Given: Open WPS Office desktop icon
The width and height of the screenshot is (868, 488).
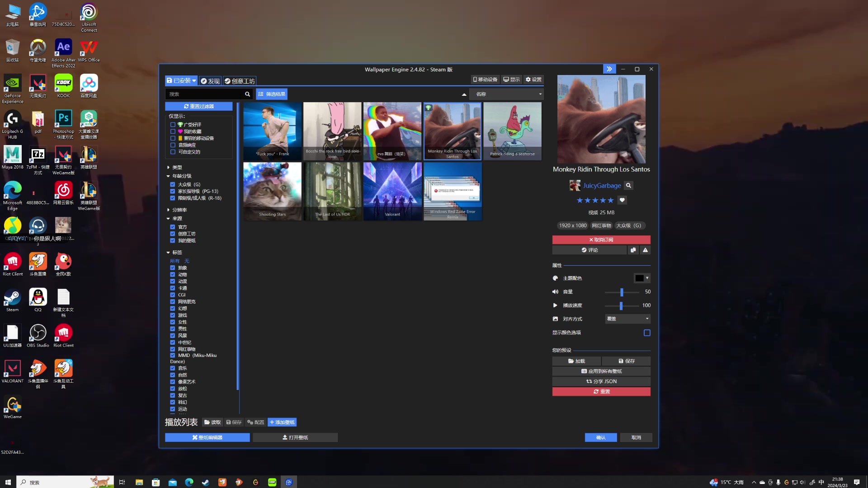Looking at the screenshot, I should [89, 51].
